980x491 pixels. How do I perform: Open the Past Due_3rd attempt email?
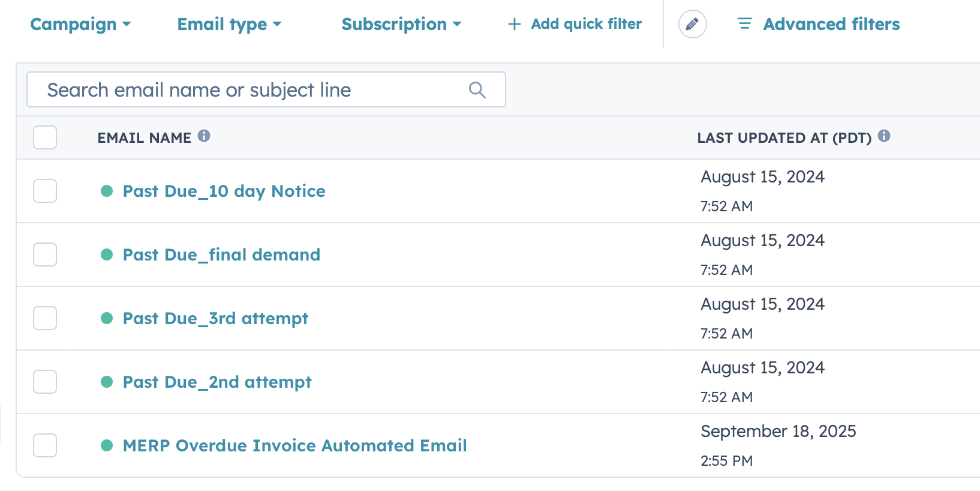(x=215, y=318)
